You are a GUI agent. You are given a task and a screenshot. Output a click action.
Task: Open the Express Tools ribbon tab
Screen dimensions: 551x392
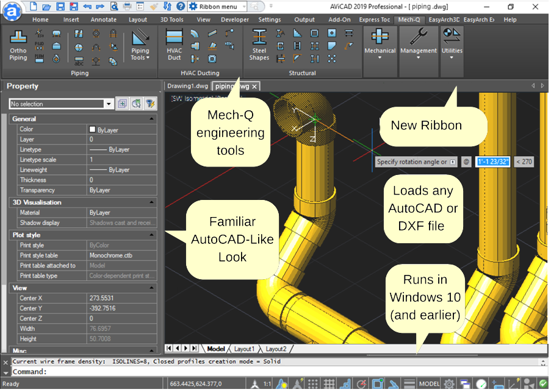[374, 20]
